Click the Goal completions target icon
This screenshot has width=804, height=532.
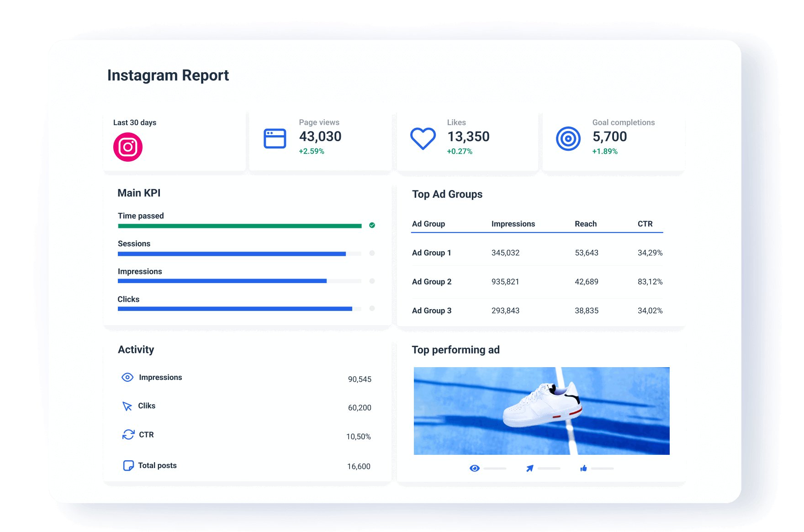pyautogui.click(x=568, y=137)
